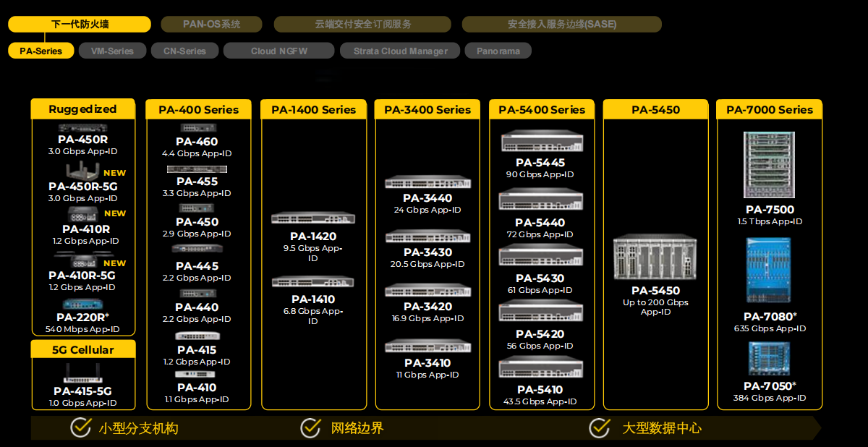Viewport: 868px width, 447px height.
Task: Click the PA-7080 blue chassis image
Action: coord(768,271)
